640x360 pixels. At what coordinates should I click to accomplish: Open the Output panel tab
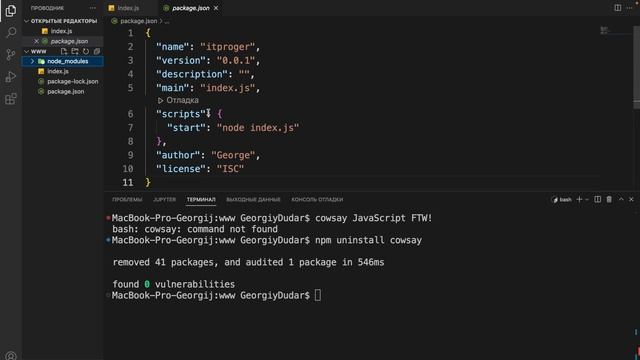pos(253,200)
